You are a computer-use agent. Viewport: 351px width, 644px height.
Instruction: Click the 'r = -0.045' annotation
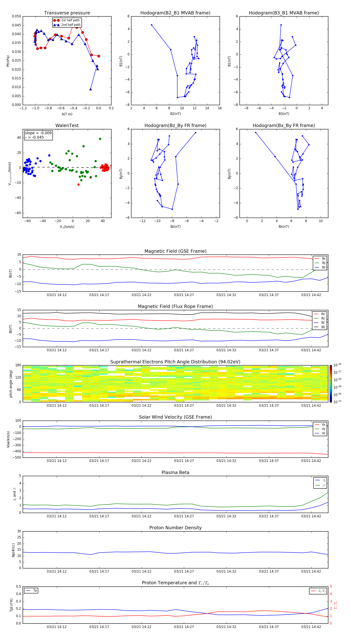tap(35, 137)
